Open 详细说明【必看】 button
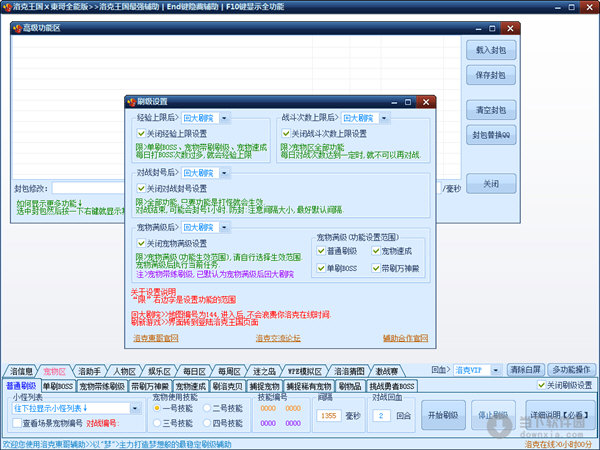600x450 pixels. [559, 415]
